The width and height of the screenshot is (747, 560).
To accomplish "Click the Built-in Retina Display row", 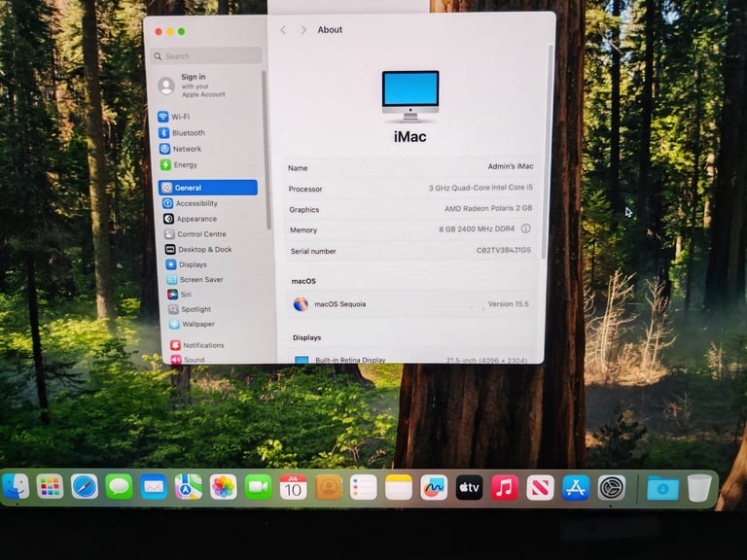I will pyautogui.click(x=411, y=360).
